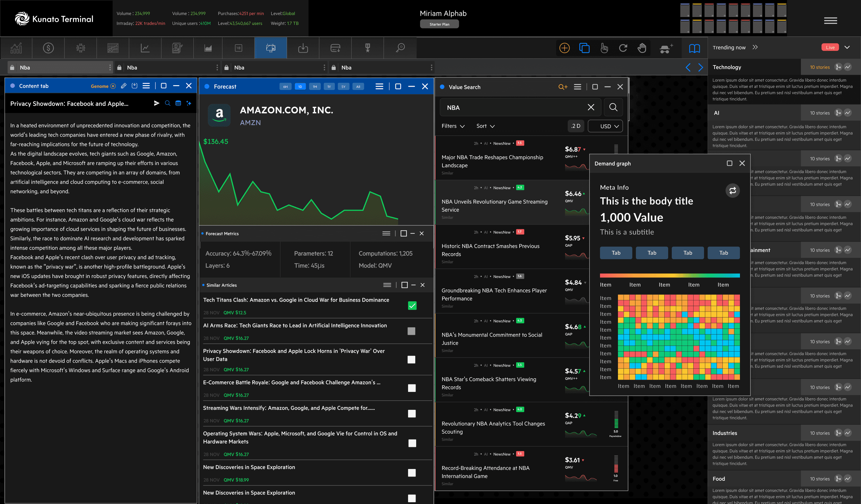Open the Filters dropdown in Value Search
Image resolution: width=861 pixels, height=504 pixels.
(x=453, y=126)
